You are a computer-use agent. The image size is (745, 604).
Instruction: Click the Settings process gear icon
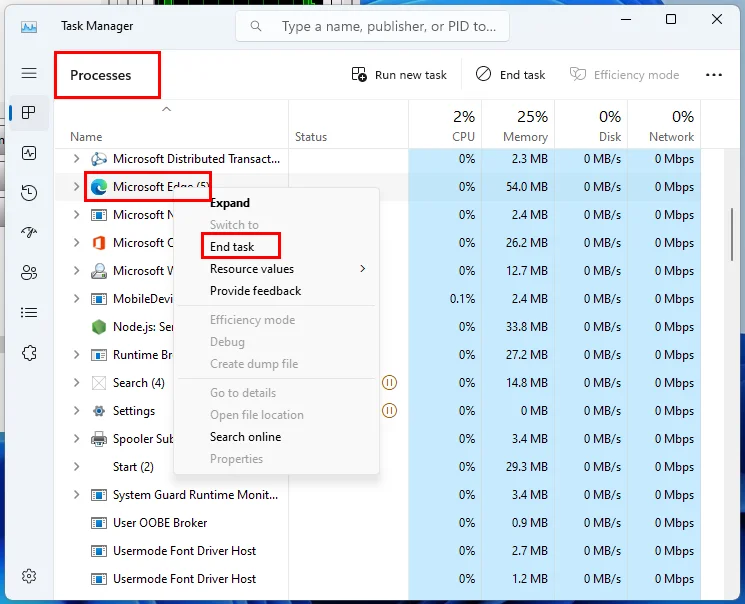tap(99, 411)
